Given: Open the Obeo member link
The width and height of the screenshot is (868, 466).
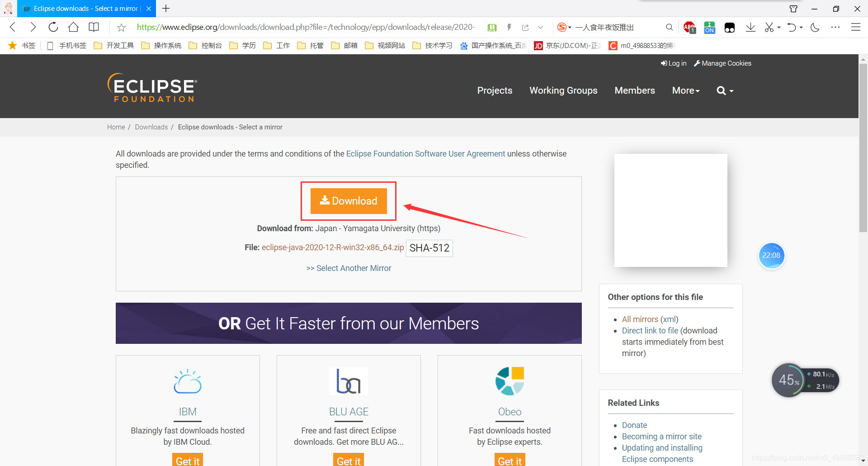Looking at the screenshot, I should [x=509, y=412].
